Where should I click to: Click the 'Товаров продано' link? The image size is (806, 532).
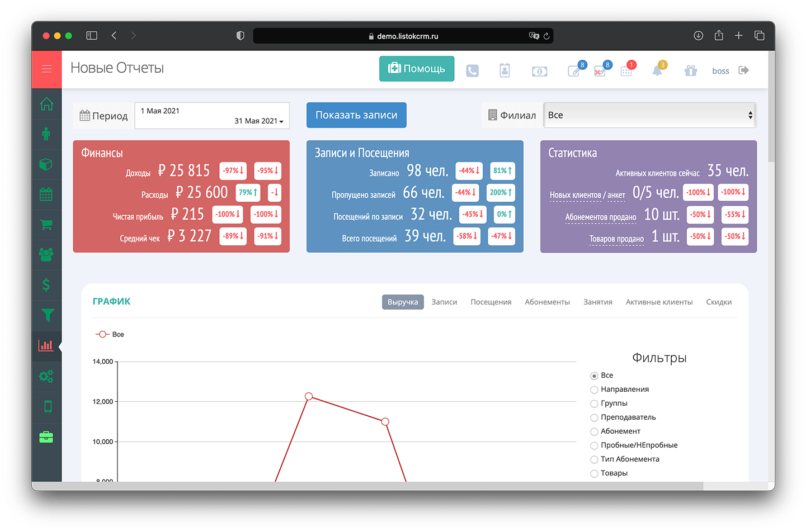616,239
